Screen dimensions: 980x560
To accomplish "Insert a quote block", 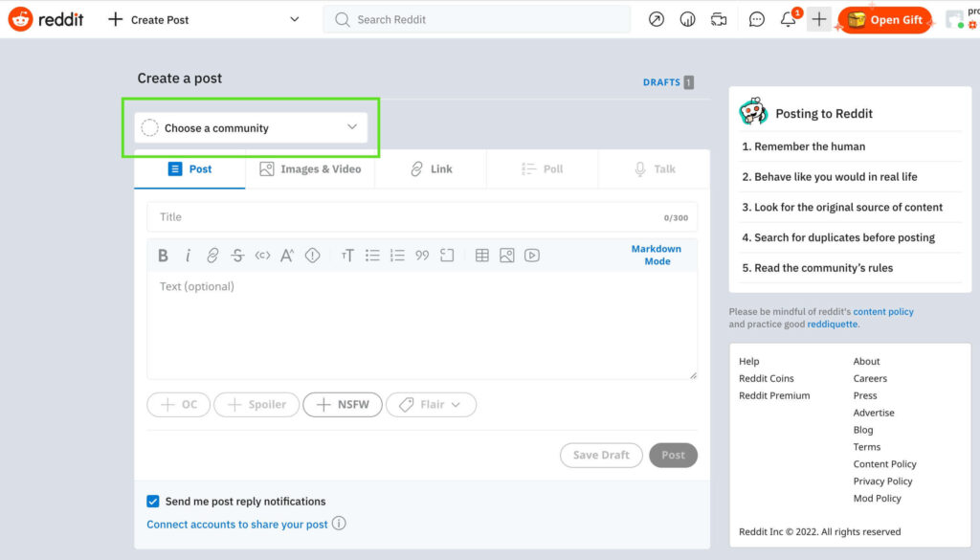I will click(x=422, y=255).
